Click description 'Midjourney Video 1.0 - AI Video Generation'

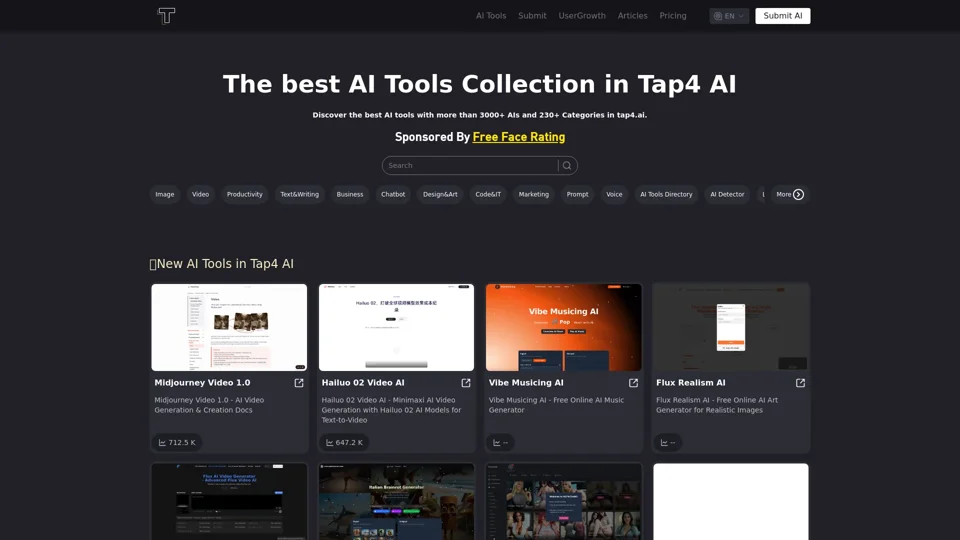pyautogui.click(x=209, y=405)
